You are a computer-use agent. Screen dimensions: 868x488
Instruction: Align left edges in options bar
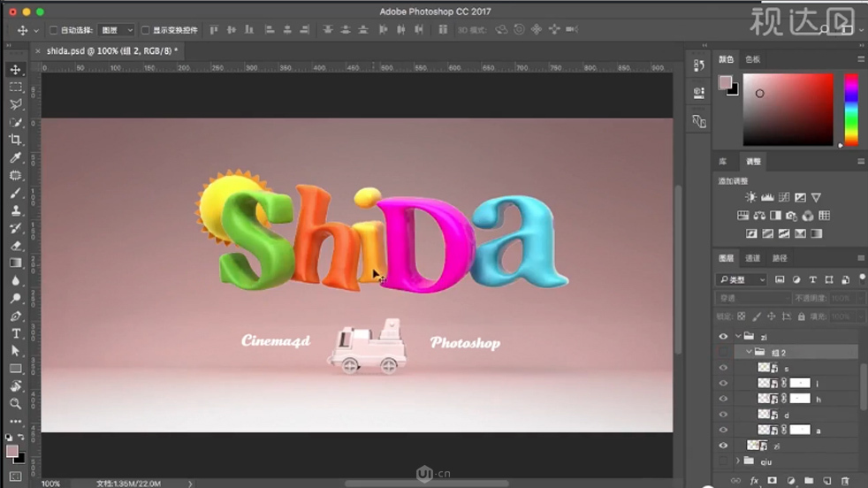270,29
